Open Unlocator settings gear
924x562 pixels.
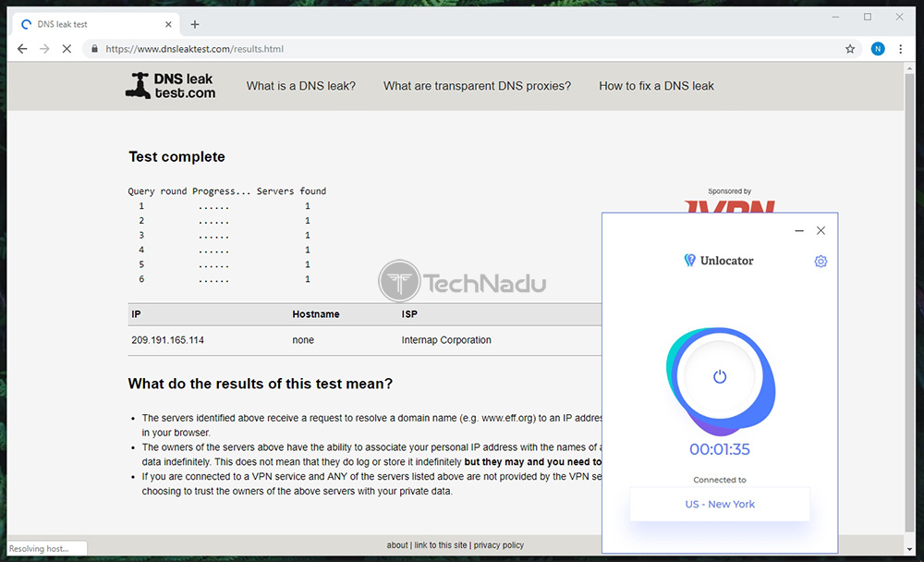tap(821, 262)
